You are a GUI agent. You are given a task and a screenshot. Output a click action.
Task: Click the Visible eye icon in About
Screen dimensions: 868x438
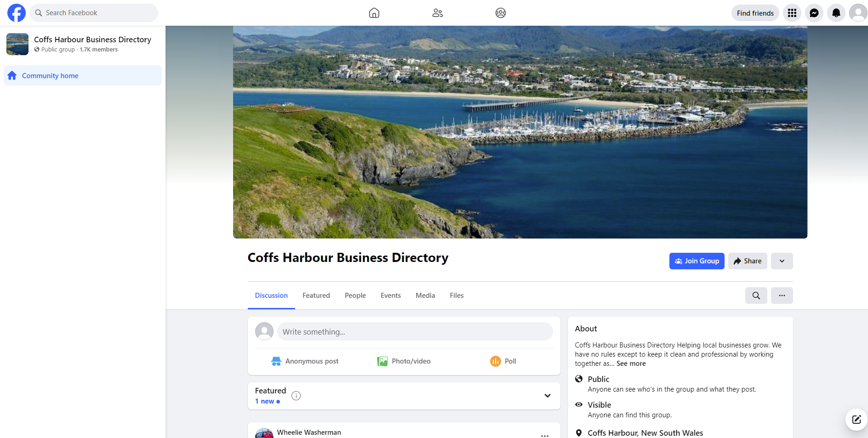(x=579, y=405)
